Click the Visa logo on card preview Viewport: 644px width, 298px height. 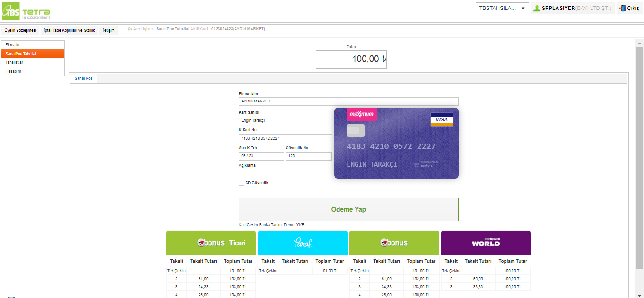click(442, 119)
